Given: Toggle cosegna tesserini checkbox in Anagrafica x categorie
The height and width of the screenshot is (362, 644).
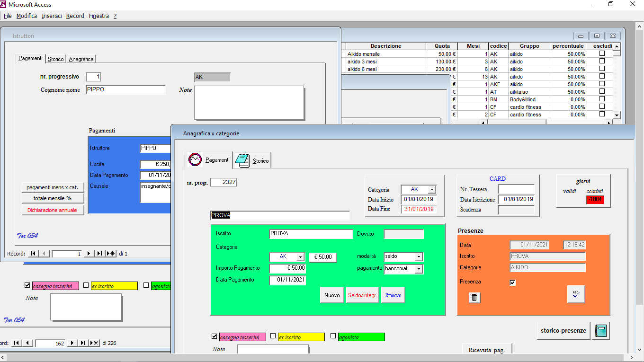Looking at the screenshot, I should point(215,336).
